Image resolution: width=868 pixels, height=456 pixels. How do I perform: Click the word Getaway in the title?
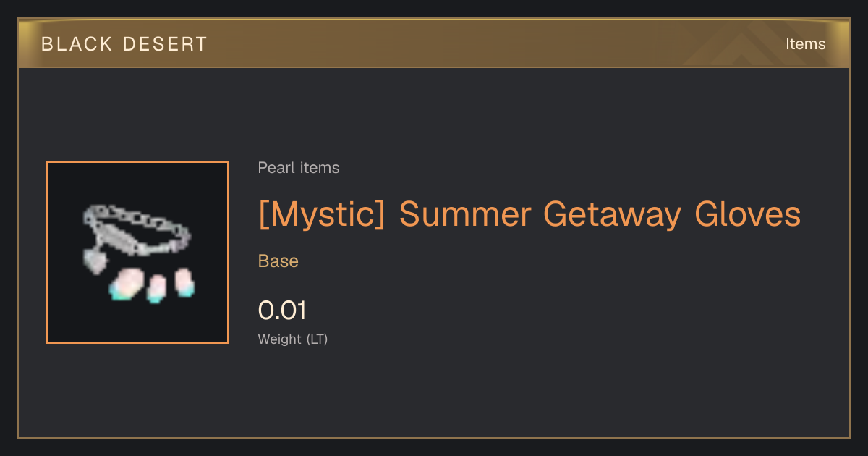612,215
